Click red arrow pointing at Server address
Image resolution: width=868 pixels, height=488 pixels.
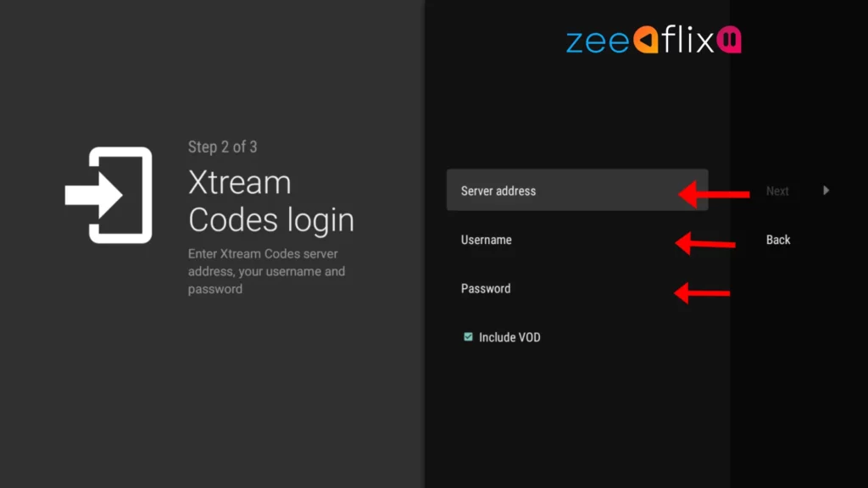click(714, 194)
